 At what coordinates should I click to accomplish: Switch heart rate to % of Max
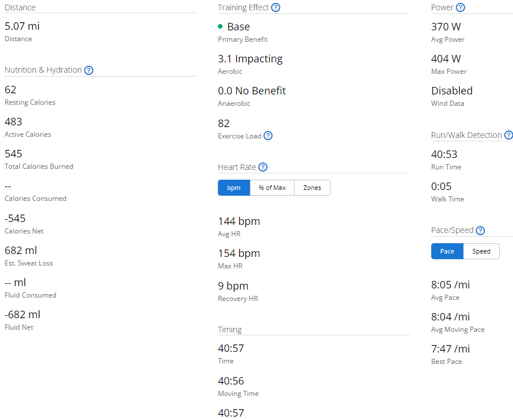pyautogui.click(x=272, y=188)
